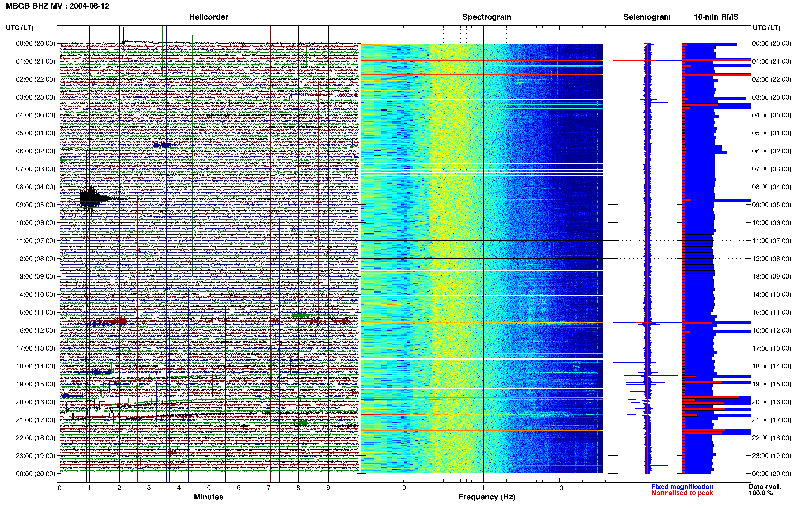The width and height of the screenshot is (812, 508).
Task: Click the left '03:00 (23:00)' time label
Action: 36,97
